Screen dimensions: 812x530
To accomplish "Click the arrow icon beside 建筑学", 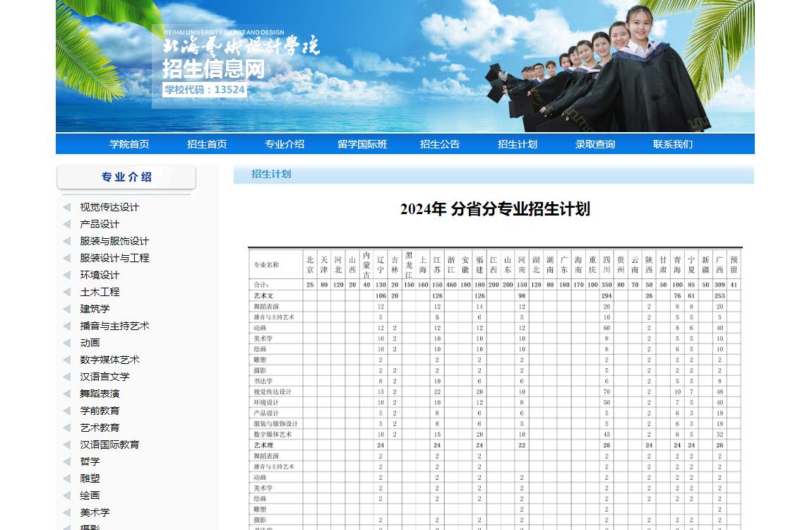I will [67, 309].
